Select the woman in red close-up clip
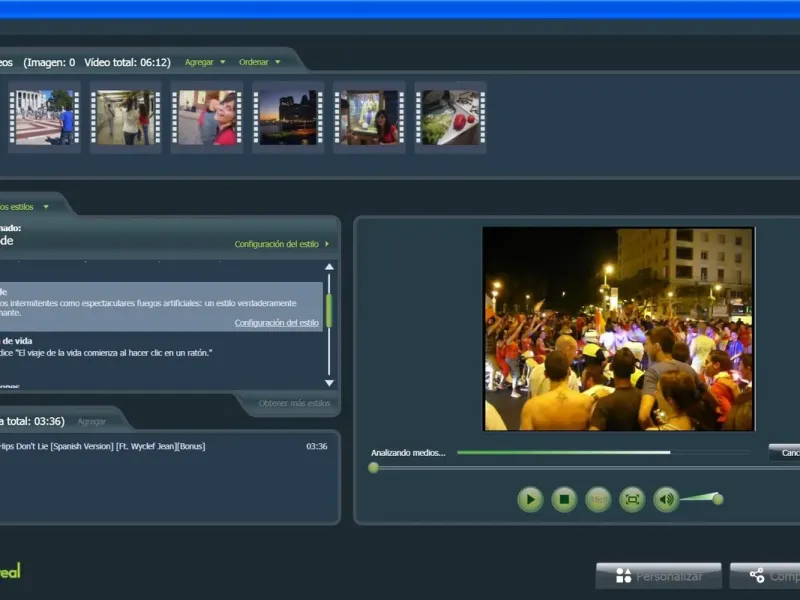 point(207,117)
